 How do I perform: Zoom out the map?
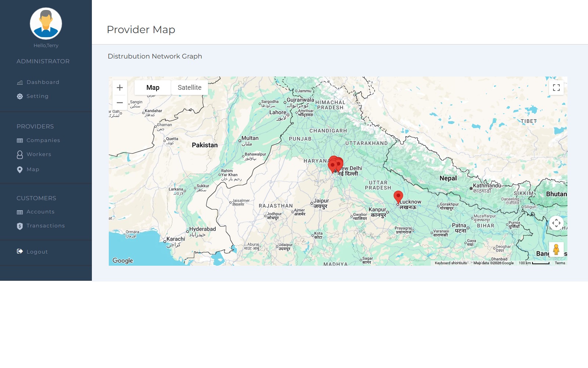point(120,103)
